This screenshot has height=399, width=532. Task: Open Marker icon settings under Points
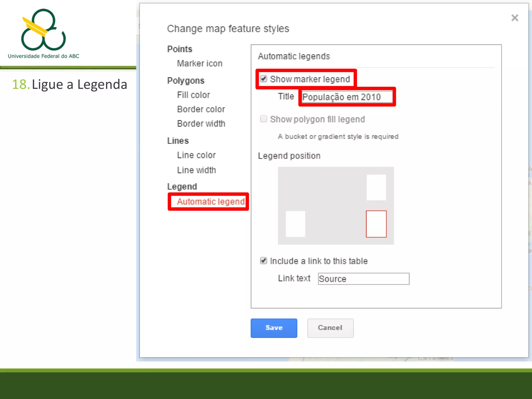pos(199,64)
